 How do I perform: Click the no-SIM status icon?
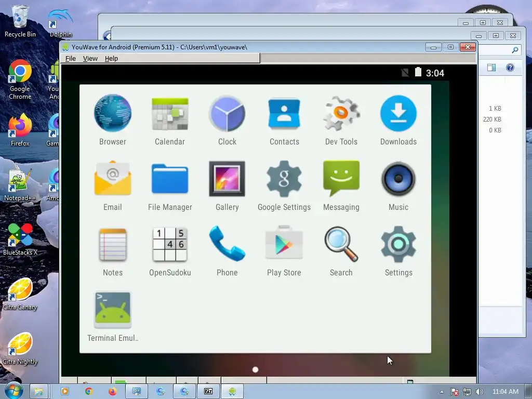[405, 72]
